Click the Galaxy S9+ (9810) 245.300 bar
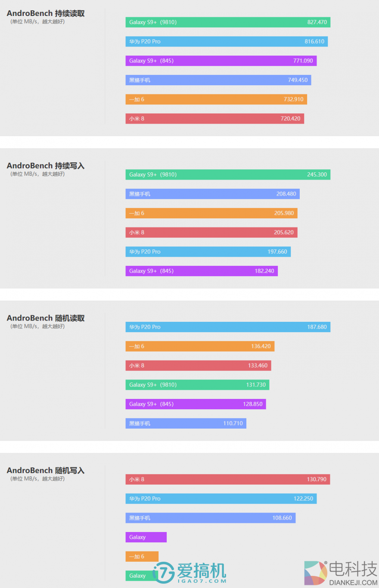379x588 pixels. pyautogui.click(x=228, y=174)
